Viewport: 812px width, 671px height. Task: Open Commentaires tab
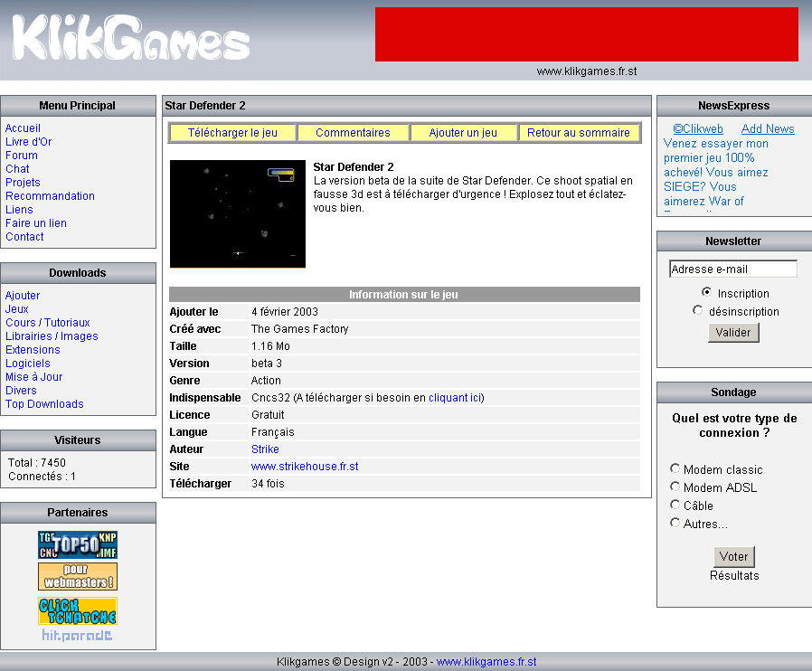pyautogui.click(x=354, y=133)
